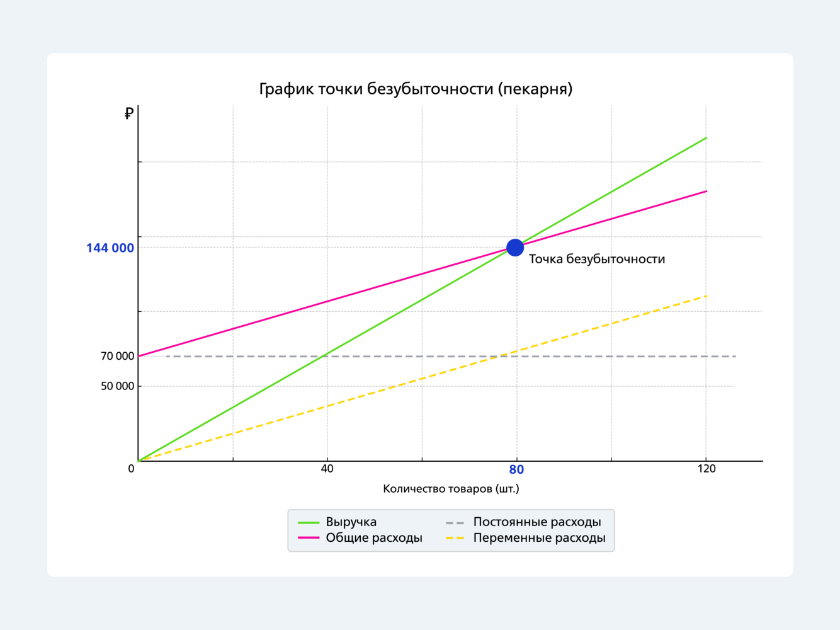Image resolution: width=840 pixels, height=630 pixels.
Task: Click the 50 000 y-axis label
Action: [117, 386]
